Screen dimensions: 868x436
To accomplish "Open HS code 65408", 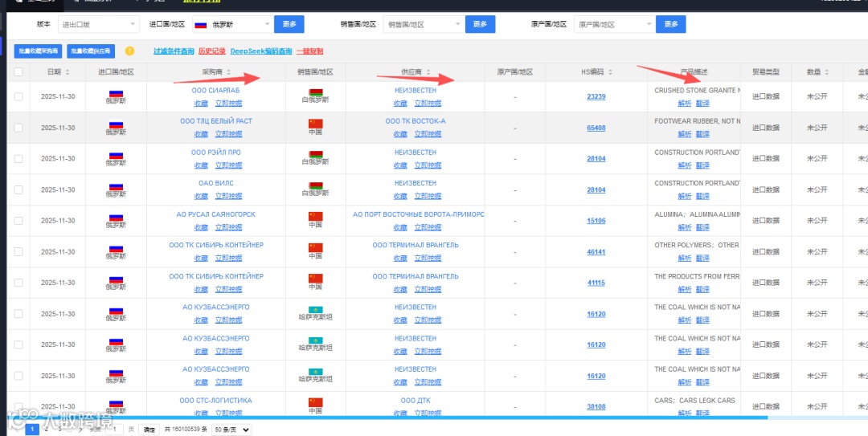I will pyautogui.click(x=596, y=127).
